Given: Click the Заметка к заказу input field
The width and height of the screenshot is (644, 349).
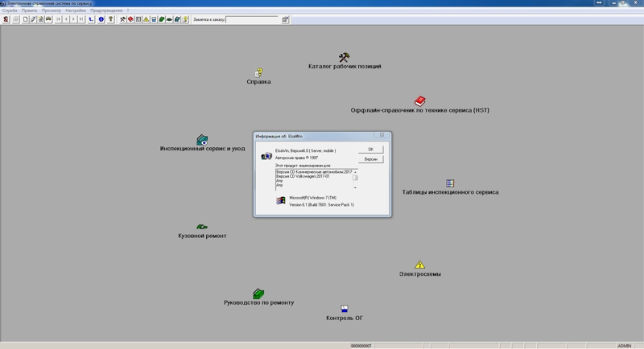Looking at the screenshot, I should [252, 19].
